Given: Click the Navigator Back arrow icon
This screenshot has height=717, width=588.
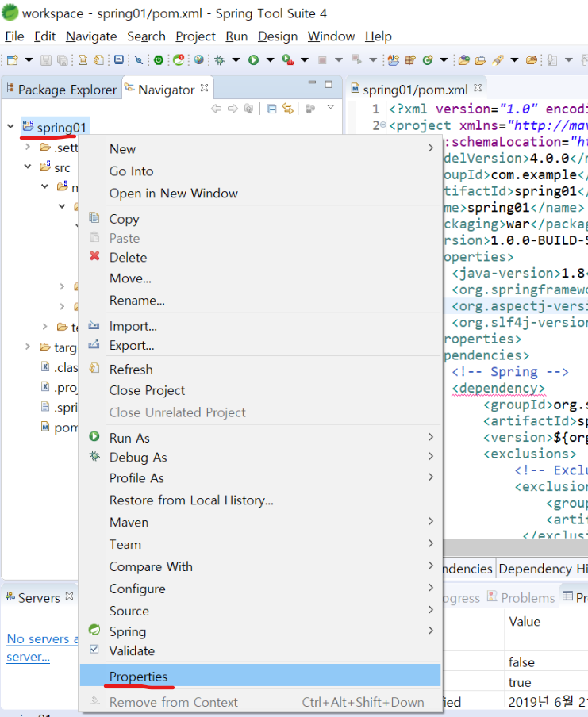Looking at the screenshot, I should (x=217, y=109).
